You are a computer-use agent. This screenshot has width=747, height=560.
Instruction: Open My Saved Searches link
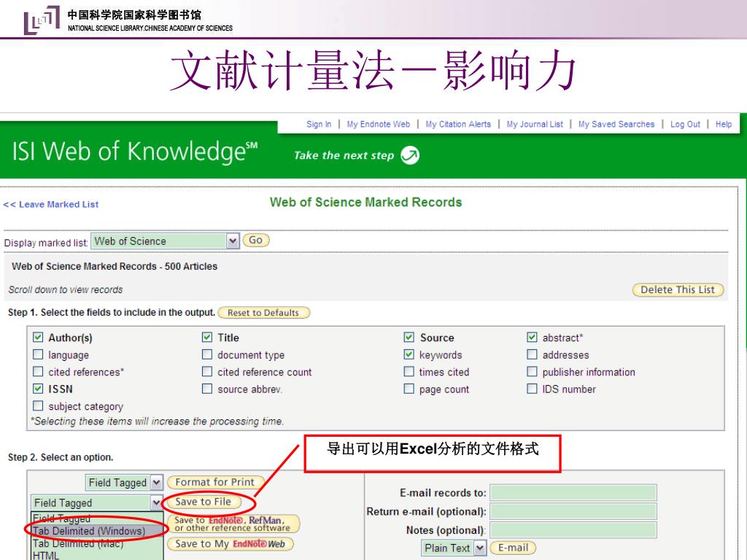click(616, 124)
